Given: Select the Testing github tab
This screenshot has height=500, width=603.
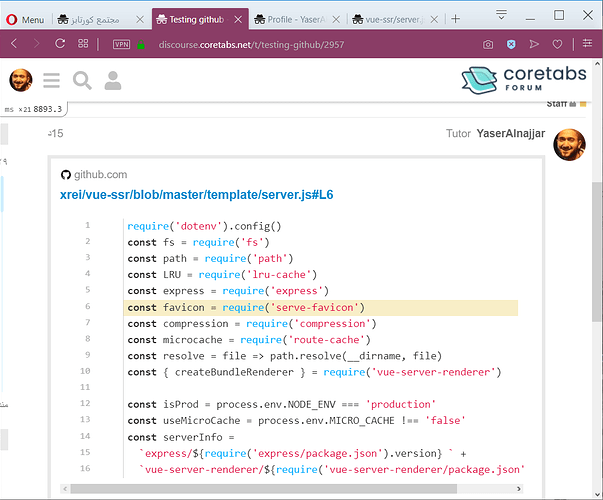Looking at the screenshot, I should [x=200, y=19].
